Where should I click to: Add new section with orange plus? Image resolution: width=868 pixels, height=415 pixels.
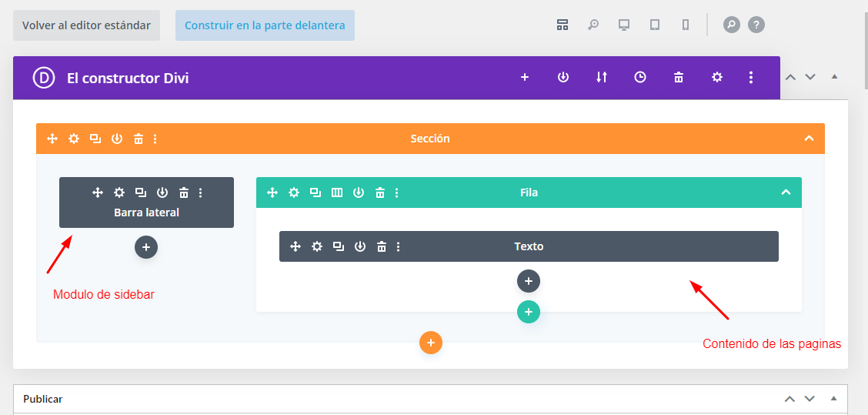(x=431, y=343)
